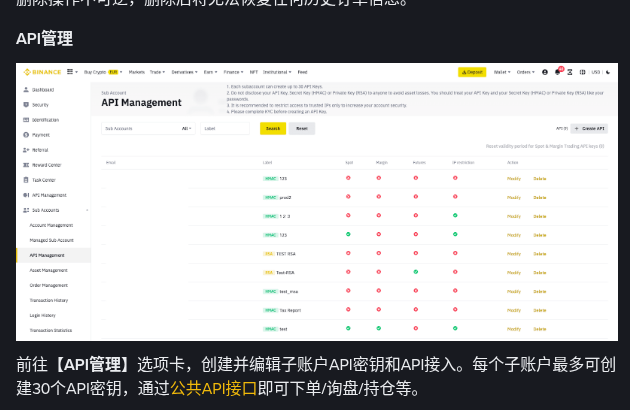The height and width of the screenshot is (410, 630).
Task: Select highlighted API Management sub-item
Action: click(53, 255)
